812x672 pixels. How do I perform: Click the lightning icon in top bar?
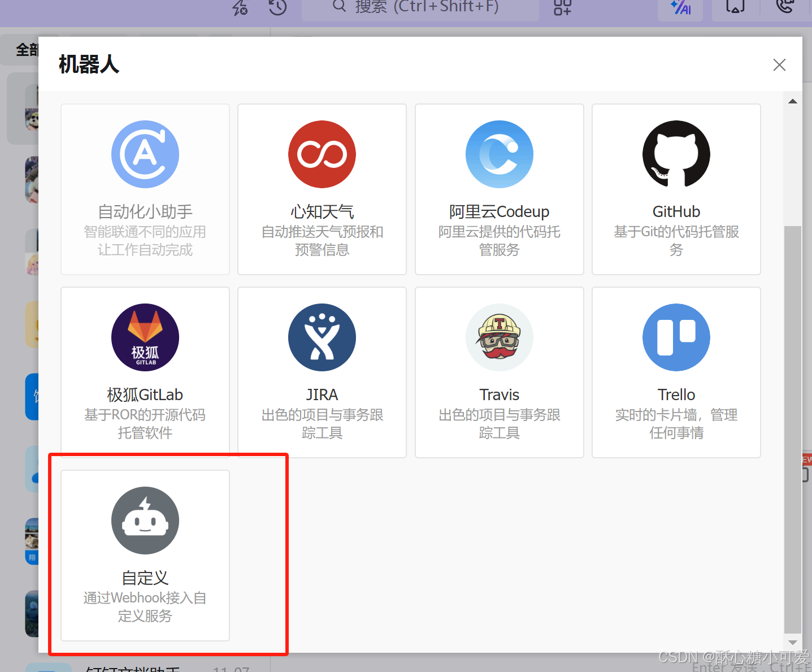click(240, 7)
